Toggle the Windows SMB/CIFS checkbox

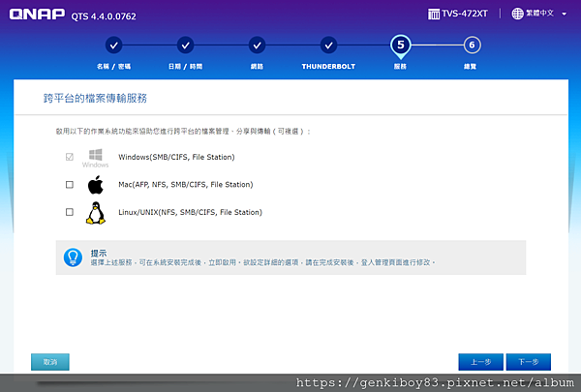click(x=70, y=157)
